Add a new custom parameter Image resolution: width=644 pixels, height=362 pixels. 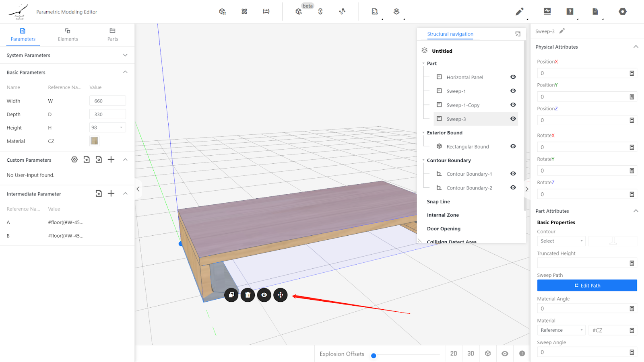[111, 160]
